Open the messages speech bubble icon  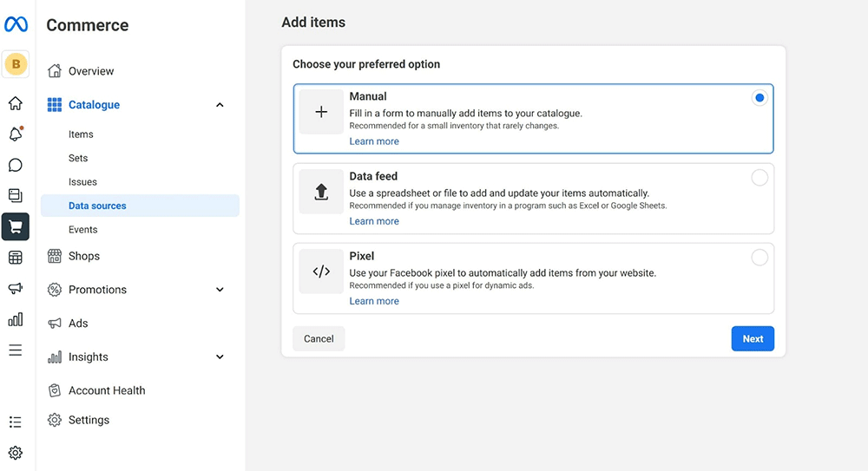click(x=16, y=165)
